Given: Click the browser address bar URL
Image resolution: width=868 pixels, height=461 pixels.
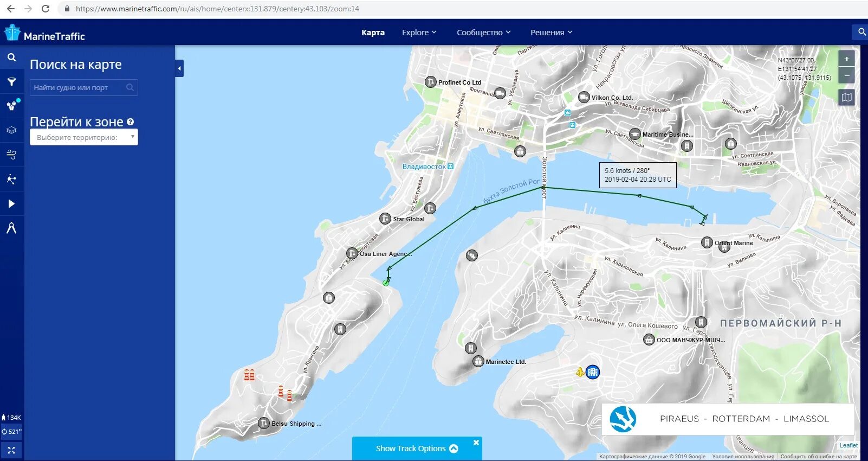Looking at the screenshot, I should [x=217, y=9].
